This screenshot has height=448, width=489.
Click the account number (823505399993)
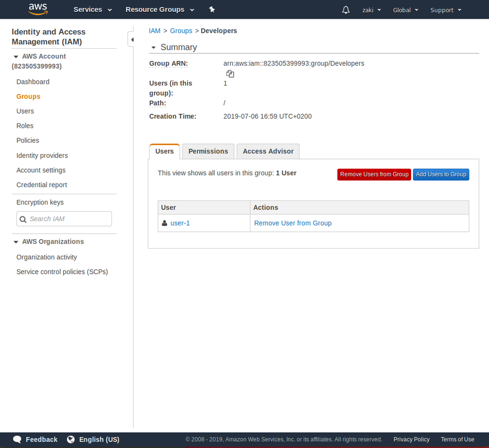coord(36,67)
